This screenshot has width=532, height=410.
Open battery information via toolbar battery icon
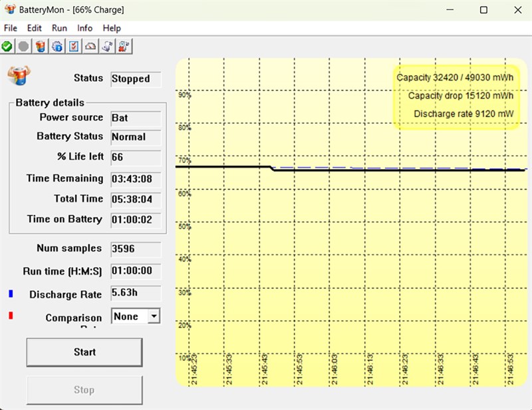click(x=41, y=46)
